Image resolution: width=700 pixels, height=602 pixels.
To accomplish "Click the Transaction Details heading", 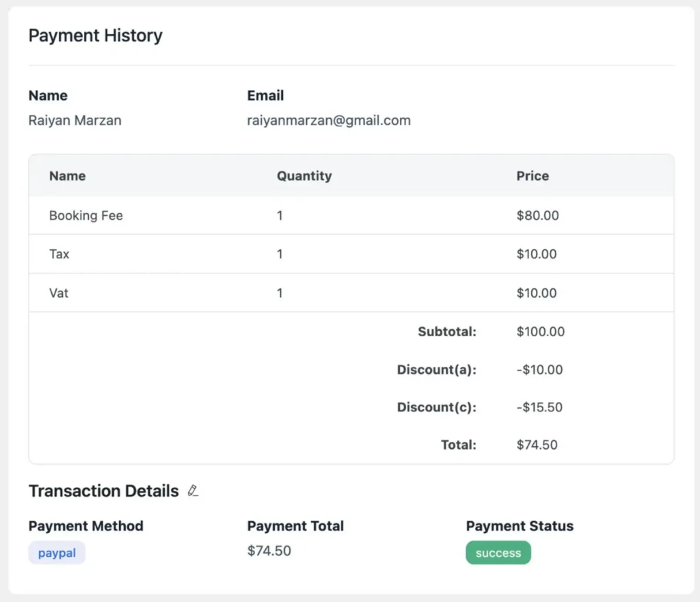I will (104, 491).
